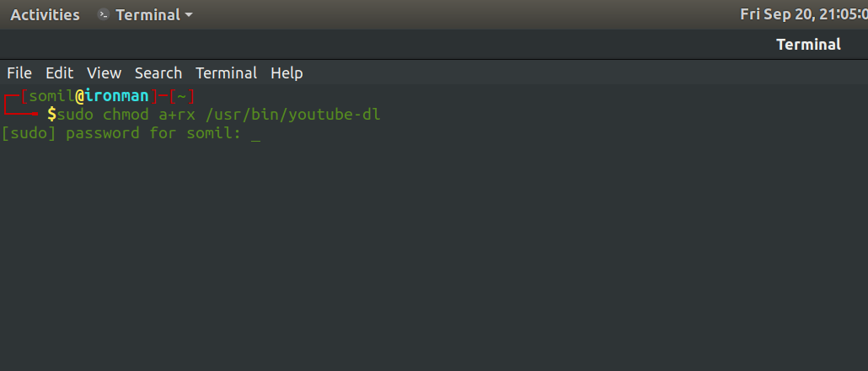Click the hostname ironman in prompt
Screen dimensions: 868x371
pyautogui.click(x=117, y=96)
